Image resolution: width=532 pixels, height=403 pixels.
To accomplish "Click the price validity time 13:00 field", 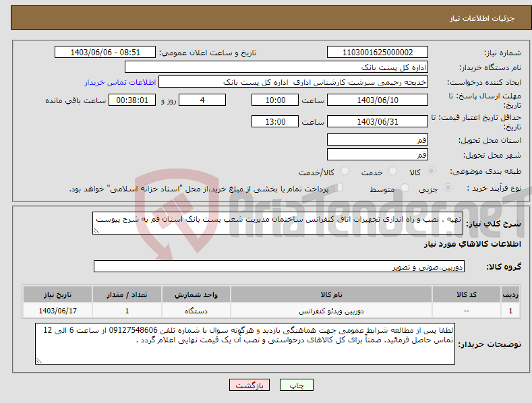I will 275,121.
